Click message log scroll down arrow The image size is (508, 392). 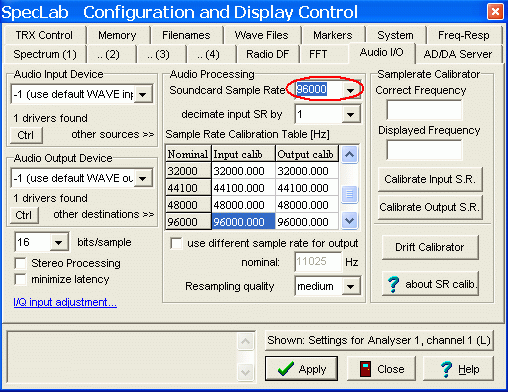point(246,372)
